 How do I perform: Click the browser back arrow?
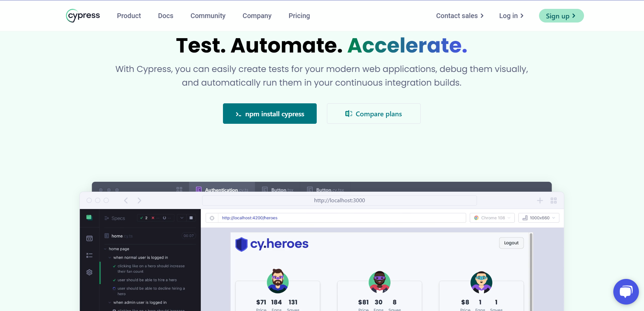pos(126,201)
